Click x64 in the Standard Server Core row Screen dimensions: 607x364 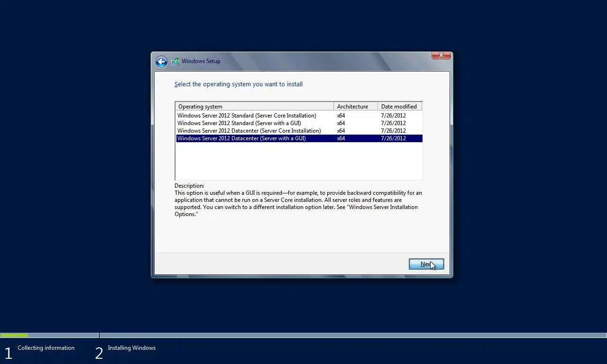coord(341,116)
